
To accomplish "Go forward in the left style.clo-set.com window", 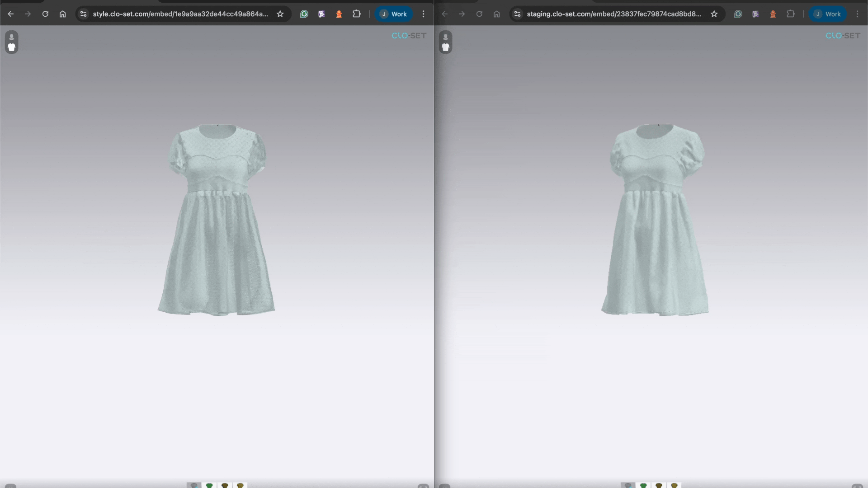I will 28,14.
